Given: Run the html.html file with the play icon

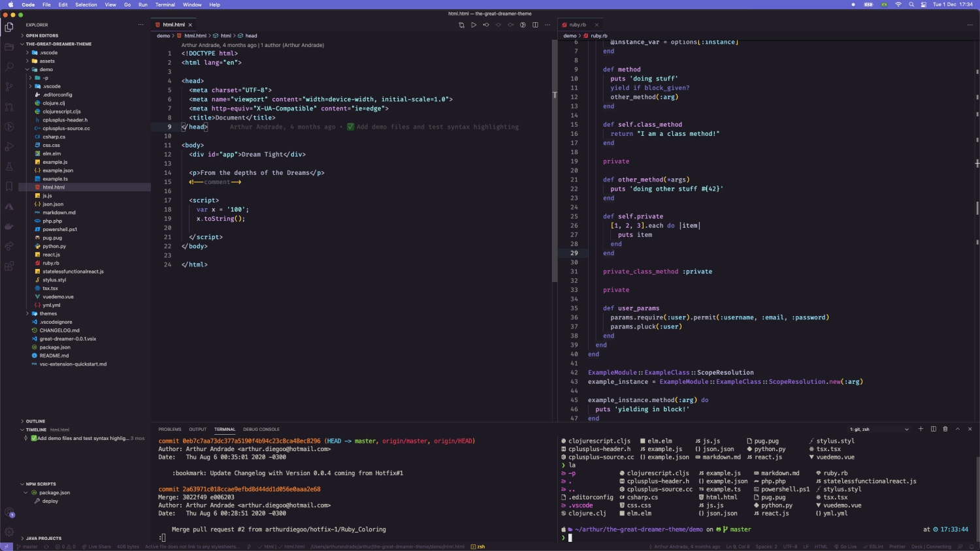Looking at the screenshot, I should (x=474, y=25).
